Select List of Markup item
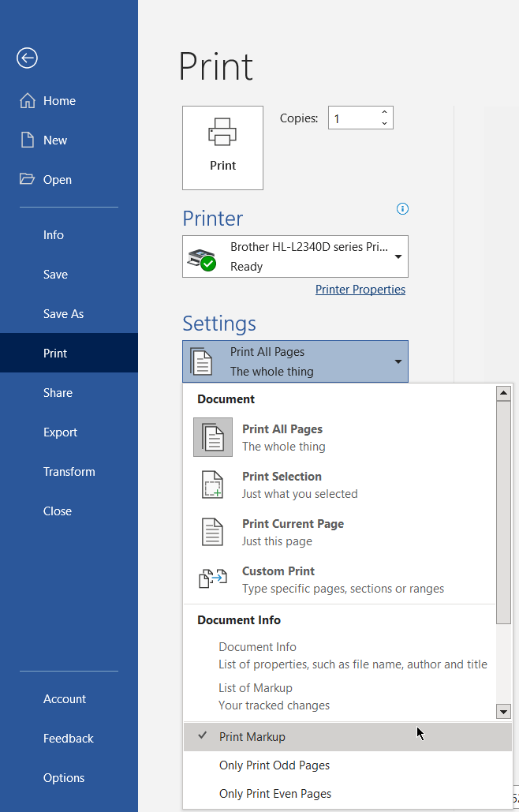Viewport: 519px width, 812px height. point(339,696)
